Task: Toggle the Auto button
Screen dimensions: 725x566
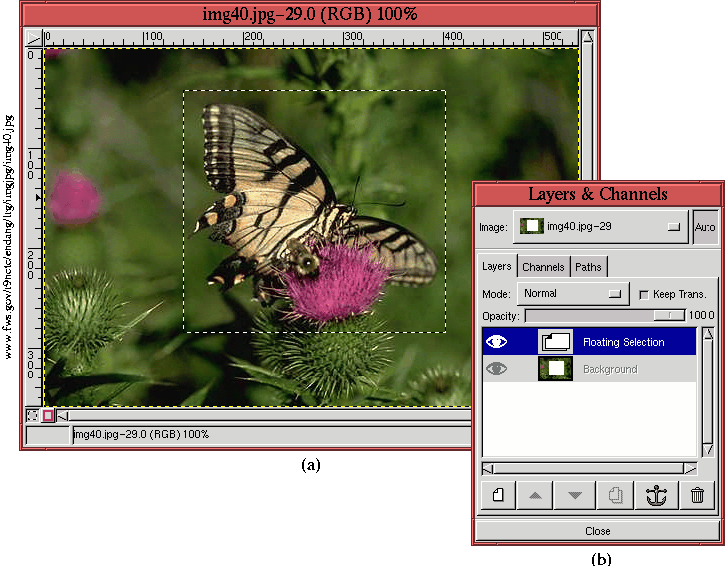Action: click(x=705, y=227)
